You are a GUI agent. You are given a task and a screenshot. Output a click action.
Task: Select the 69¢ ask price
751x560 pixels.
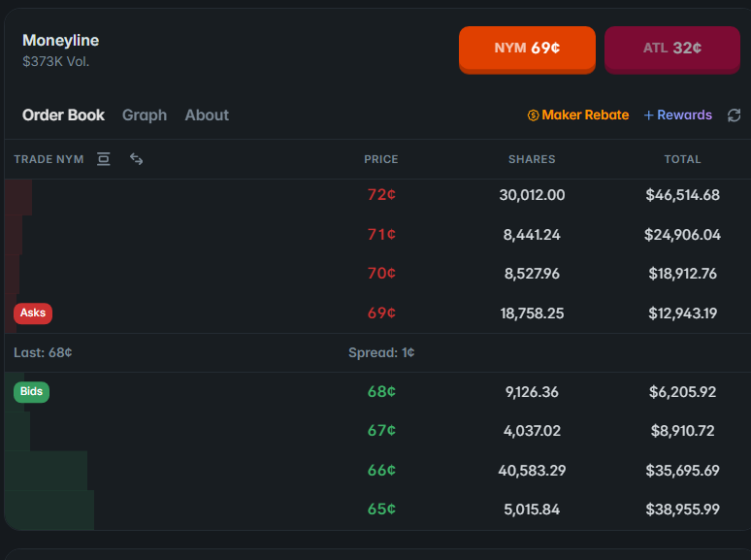(x=381, y=313)
